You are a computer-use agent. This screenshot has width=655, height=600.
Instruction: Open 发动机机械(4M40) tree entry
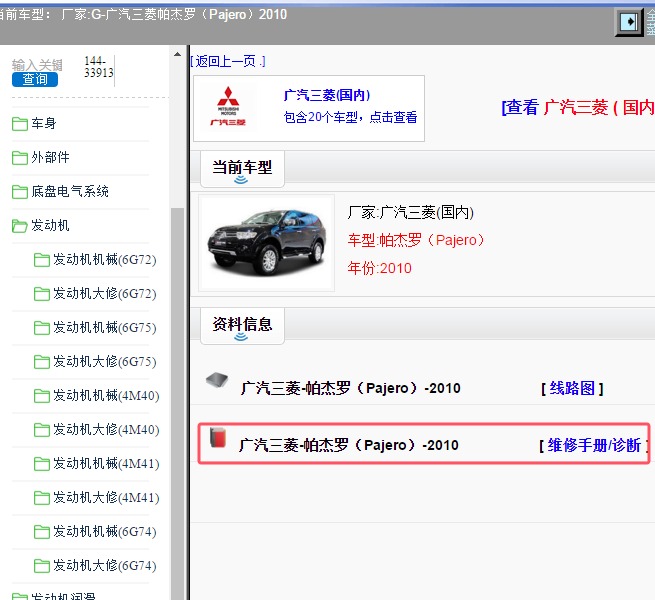[106, 395]
